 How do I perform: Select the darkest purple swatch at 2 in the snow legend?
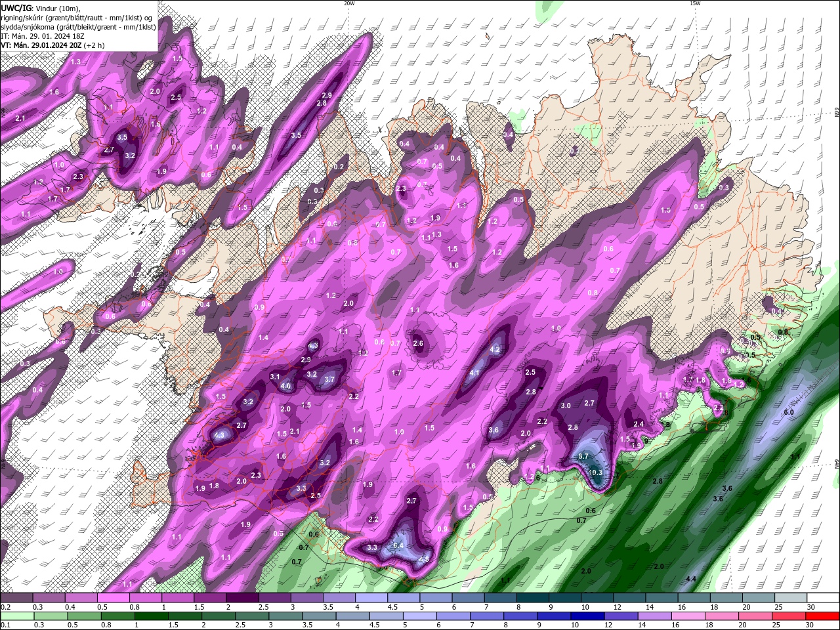[x=241, y=598]
